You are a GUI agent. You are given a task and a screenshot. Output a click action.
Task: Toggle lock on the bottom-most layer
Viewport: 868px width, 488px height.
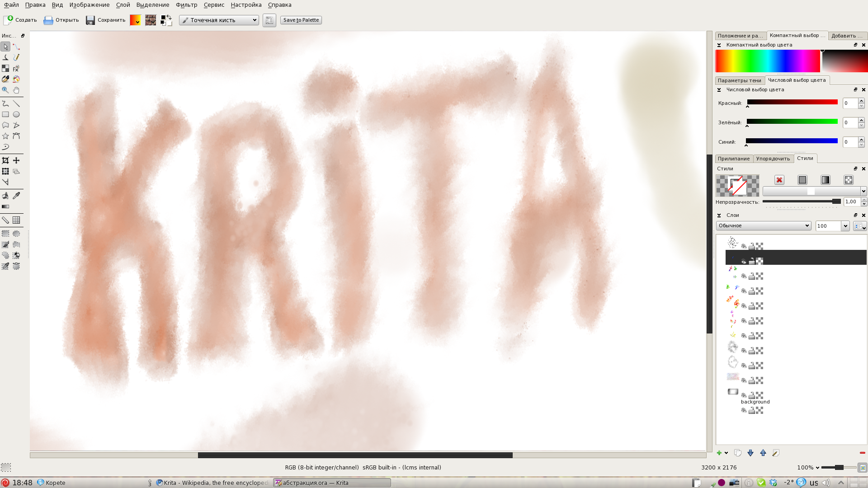pyautogui.click(x=752, y=410)
